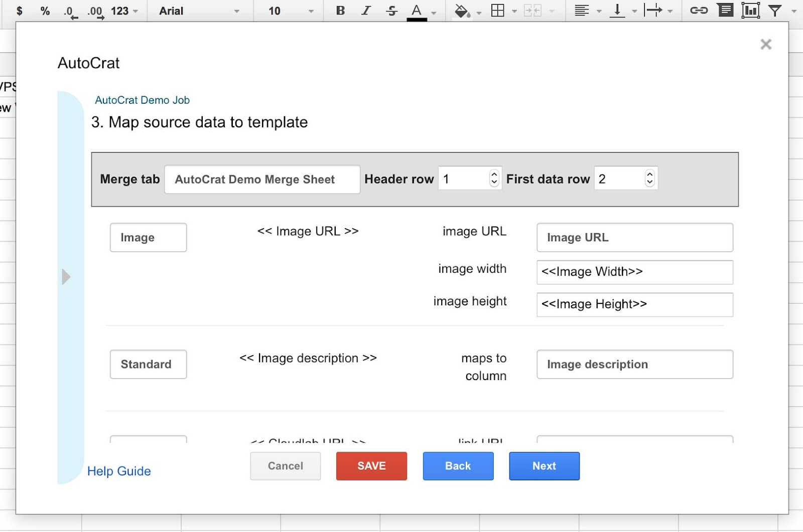Toggle italic formatting
Image resolution: width=803 pixels, height=532 pixels.
pos(366,10)
